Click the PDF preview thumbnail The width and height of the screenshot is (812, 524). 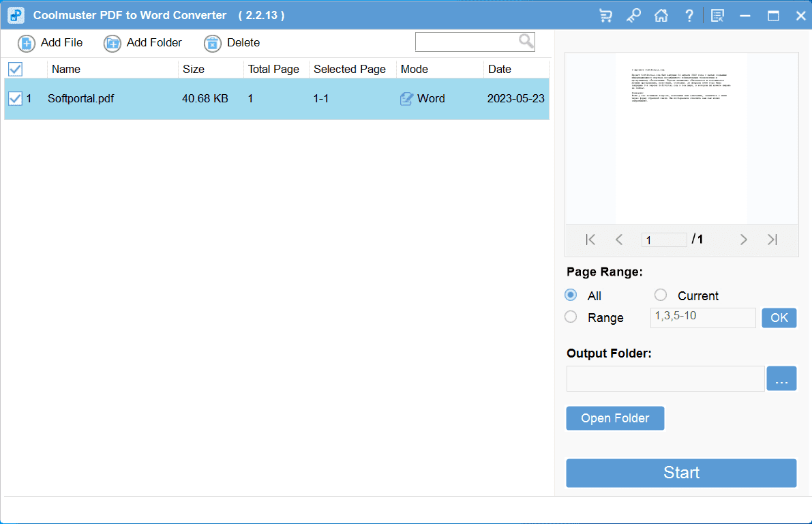pyautogui.click(x=682, y=139)
